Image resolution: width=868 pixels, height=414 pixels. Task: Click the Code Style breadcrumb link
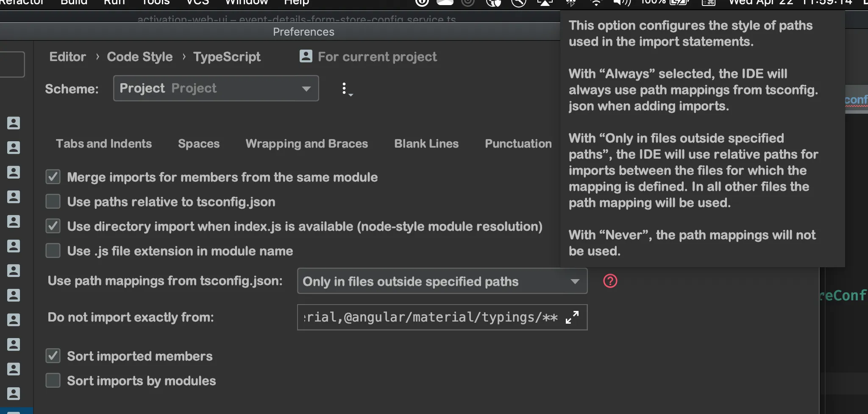point(139,57)
